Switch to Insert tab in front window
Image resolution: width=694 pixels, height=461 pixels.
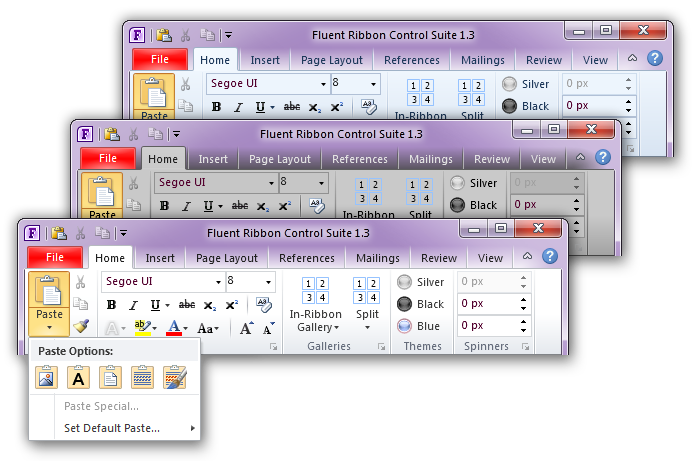click(160, 258)
